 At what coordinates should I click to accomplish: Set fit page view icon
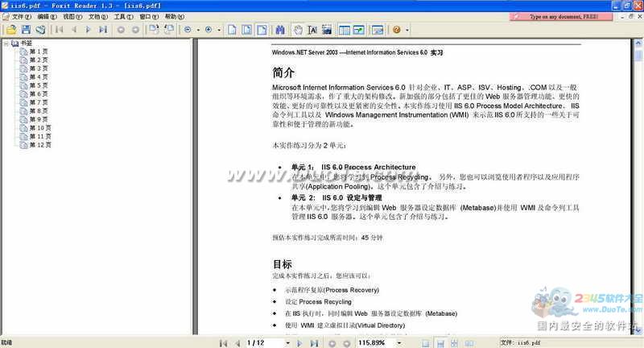pos(247,30)
